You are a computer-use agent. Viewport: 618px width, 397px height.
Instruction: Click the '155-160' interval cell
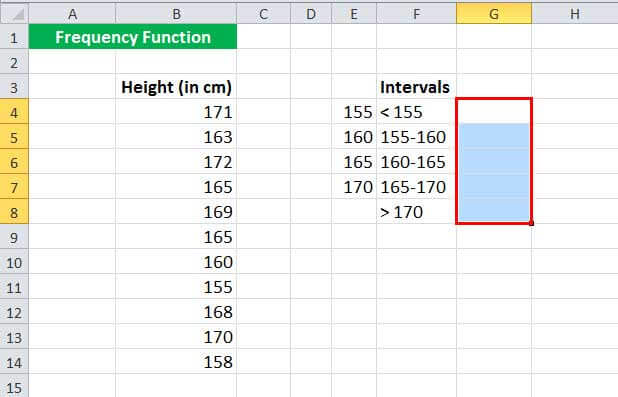click(x=417, y=137)
